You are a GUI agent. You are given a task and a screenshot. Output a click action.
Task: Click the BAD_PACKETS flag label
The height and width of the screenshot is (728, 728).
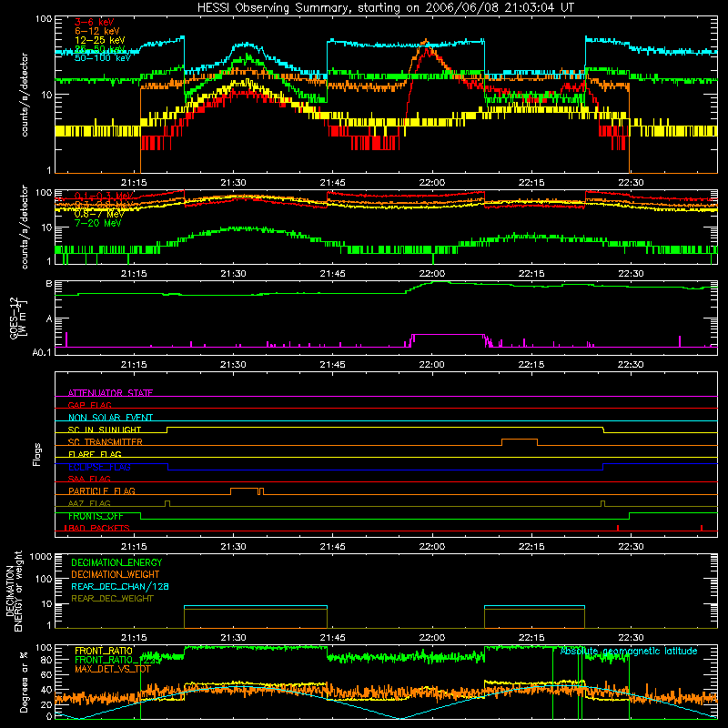pyautogui.click(x=97, y=528)
